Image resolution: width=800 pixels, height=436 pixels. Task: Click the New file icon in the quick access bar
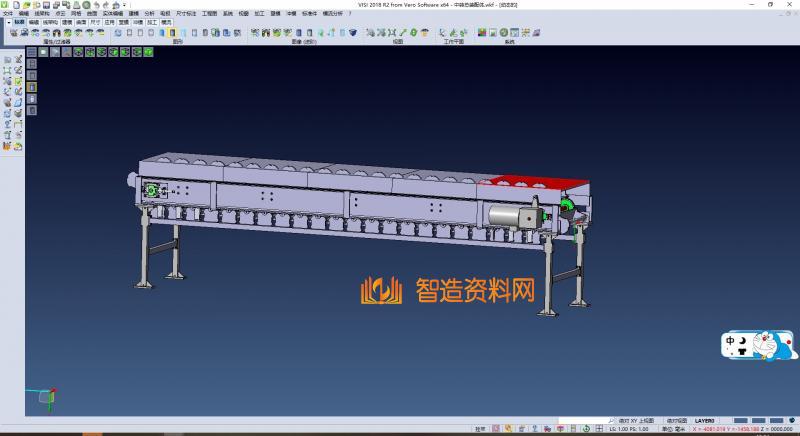tap(16, 5)
